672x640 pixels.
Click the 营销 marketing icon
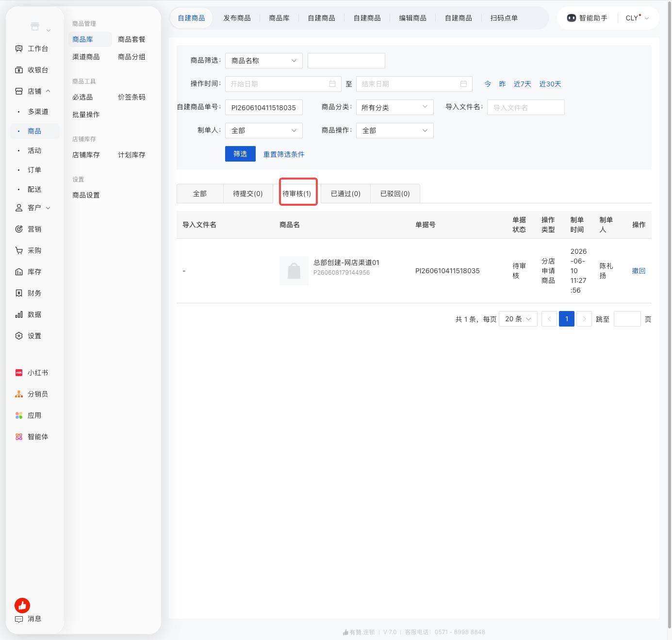click(x=19, y=229)
